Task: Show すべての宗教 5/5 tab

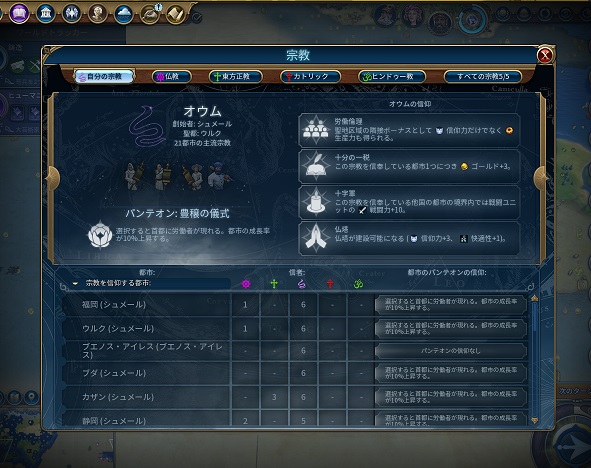Action: click(x=483, y=76)
